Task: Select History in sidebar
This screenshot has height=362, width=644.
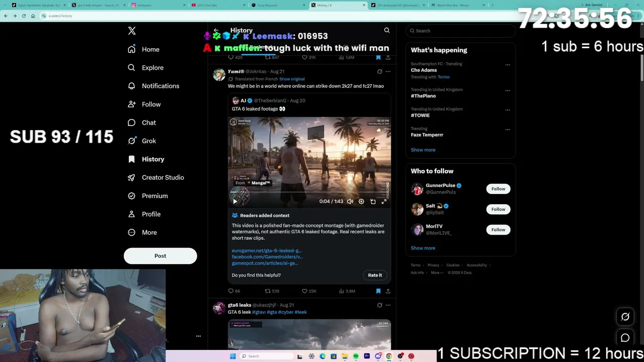Action: [x=146, y=159]
